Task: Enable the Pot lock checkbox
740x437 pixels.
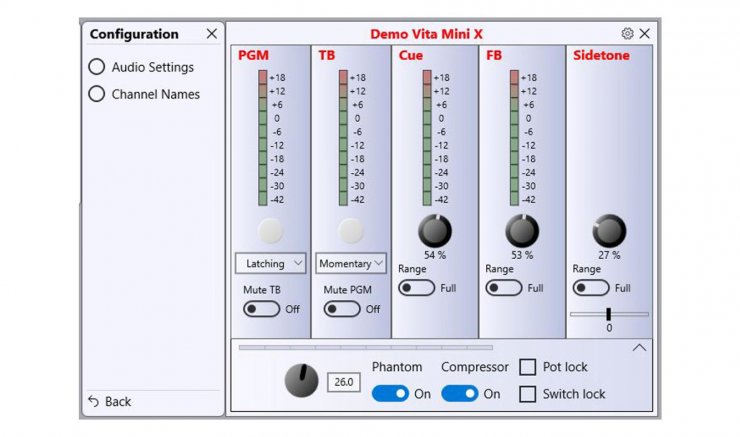Action: [x=528, y=367]
